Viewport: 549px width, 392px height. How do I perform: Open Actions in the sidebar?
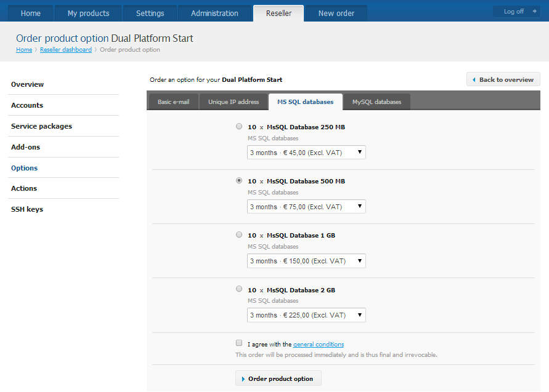[x=24, y=188]
